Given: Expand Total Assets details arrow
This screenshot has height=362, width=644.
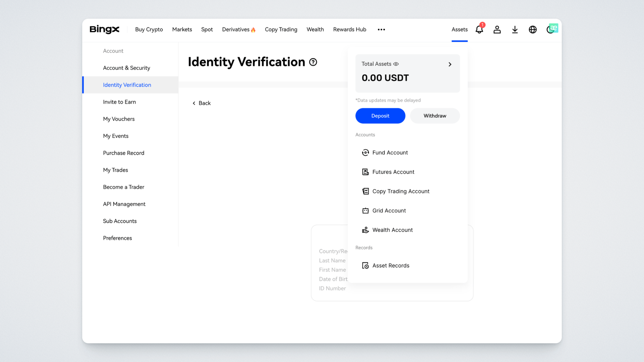Looking at the screenshot, I should (450, 64).
